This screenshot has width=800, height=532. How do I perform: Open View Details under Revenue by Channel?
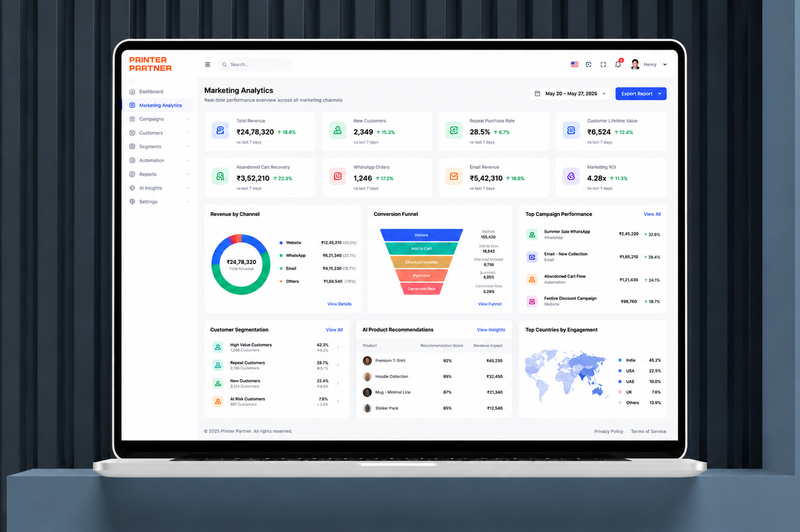[x=339, y=304]
